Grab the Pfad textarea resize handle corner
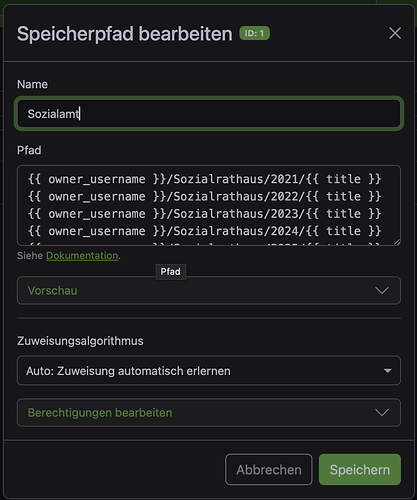Screen dimensions: 417x500 pyautogui.click(x=397, y=242)
